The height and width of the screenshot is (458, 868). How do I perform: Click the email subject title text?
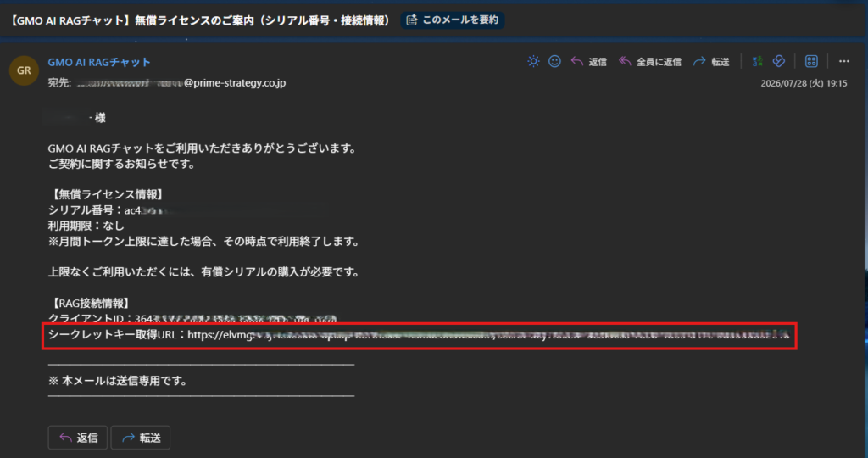[x=200, y=20]
